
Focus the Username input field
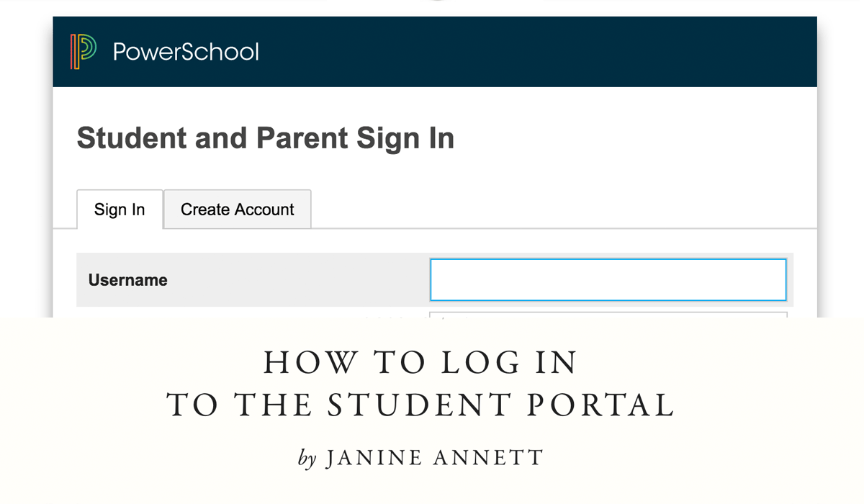click(608, 279)
